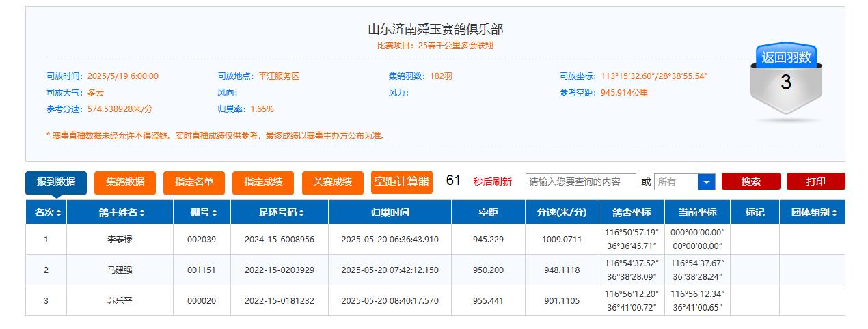Open the 所有 filter dropdown arrow
This screenshot has height=329, width=868.
coord(706,182)
